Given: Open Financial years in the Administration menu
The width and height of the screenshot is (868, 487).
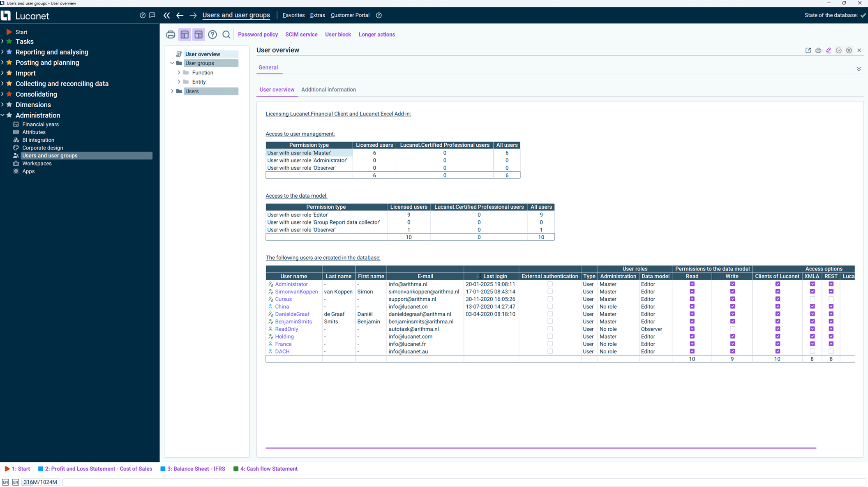Looking at the screenshot, I should (x=40, y=124).
